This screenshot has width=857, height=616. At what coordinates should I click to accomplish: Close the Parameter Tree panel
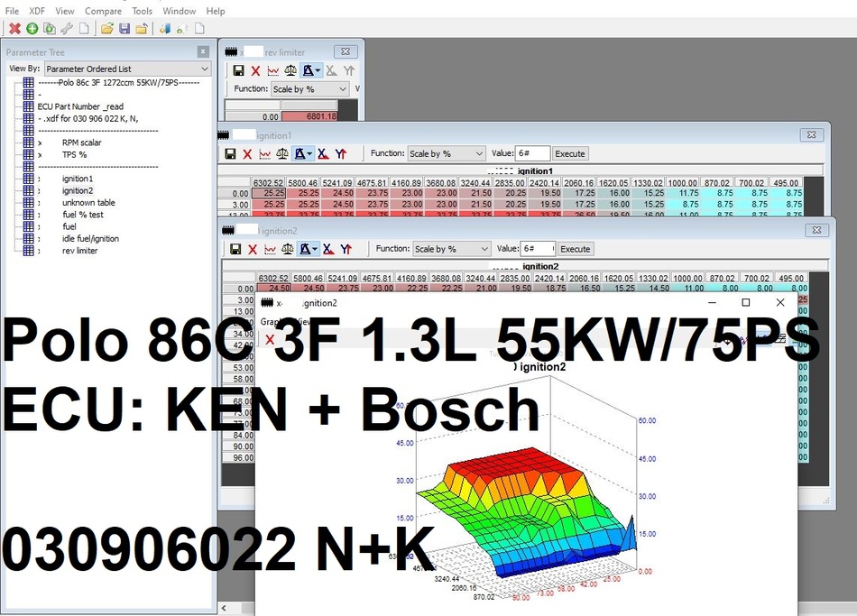(x=203, y=52)
